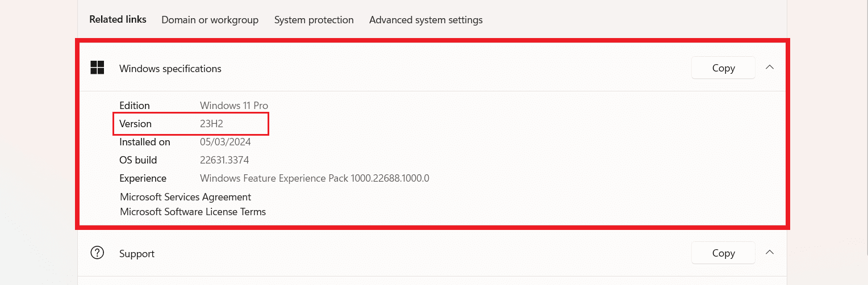Click the 23H2 version value

(x=211, y=124)
